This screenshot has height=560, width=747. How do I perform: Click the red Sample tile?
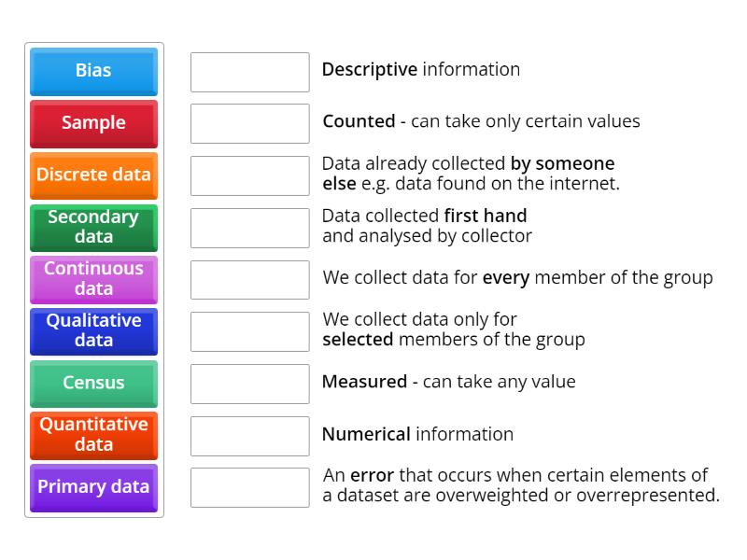click(x=93, y=123)
